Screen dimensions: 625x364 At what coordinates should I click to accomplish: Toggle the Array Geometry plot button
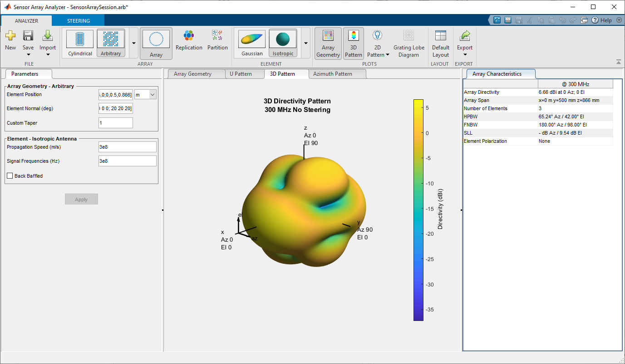tap(328, 44)
